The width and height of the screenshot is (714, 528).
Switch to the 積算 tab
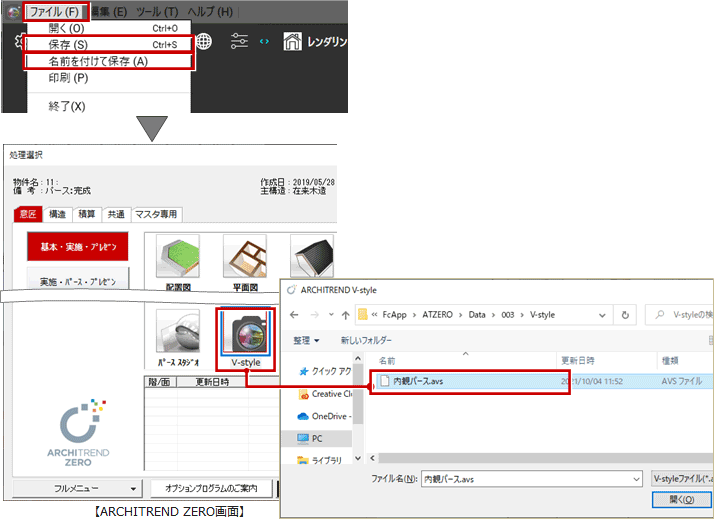pyautogui.click(x=87, y=214)
